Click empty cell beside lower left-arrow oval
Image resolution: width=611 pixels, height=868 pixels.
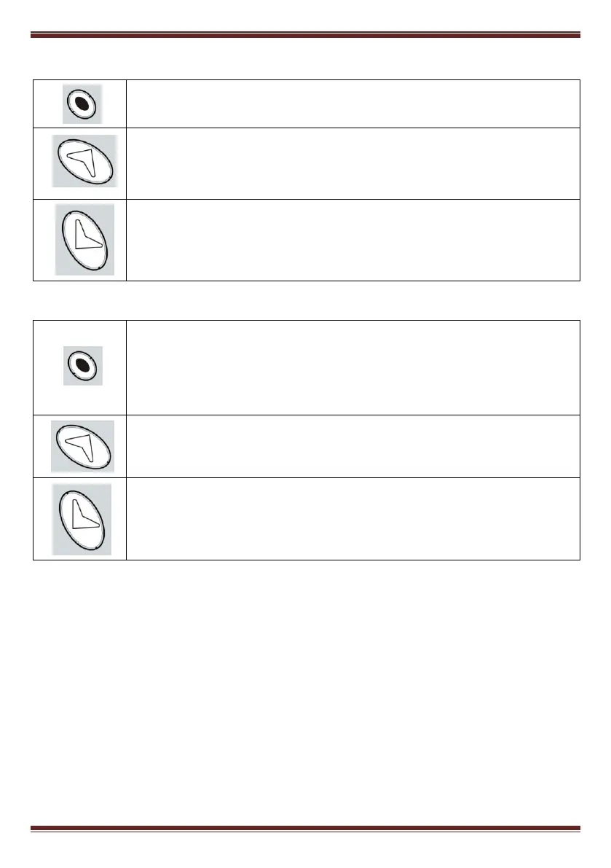tap(352, 446)
